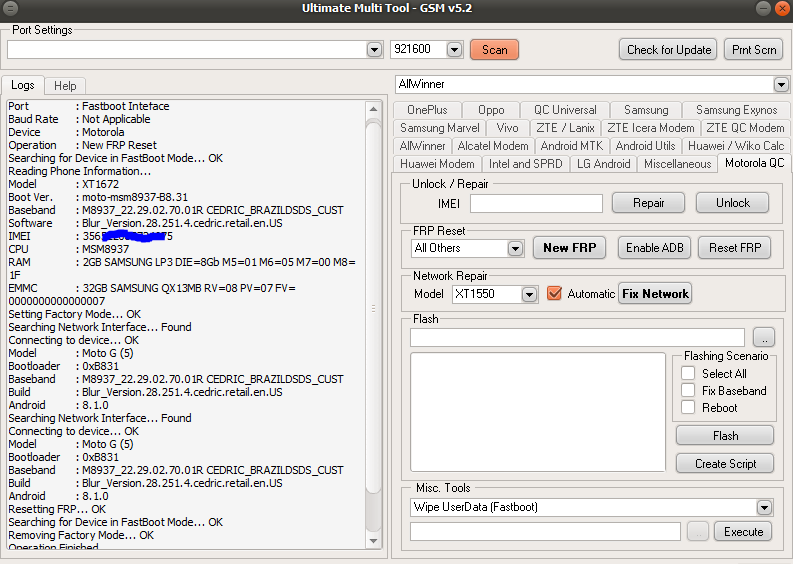Click the Unlock button
Viewport: 793px width, 564px height.
pos(732,203)
